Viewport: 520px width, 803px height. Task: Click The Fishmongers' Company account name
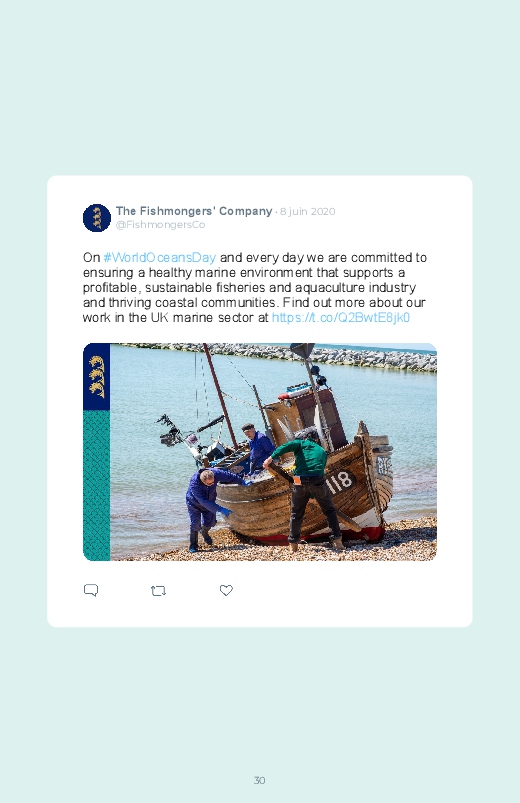(x=194, y=211)
